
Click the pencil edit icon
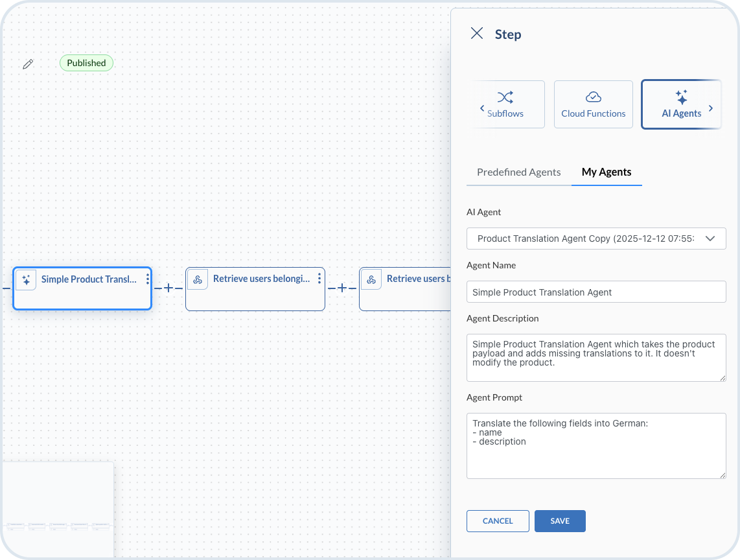click(28, 64)
